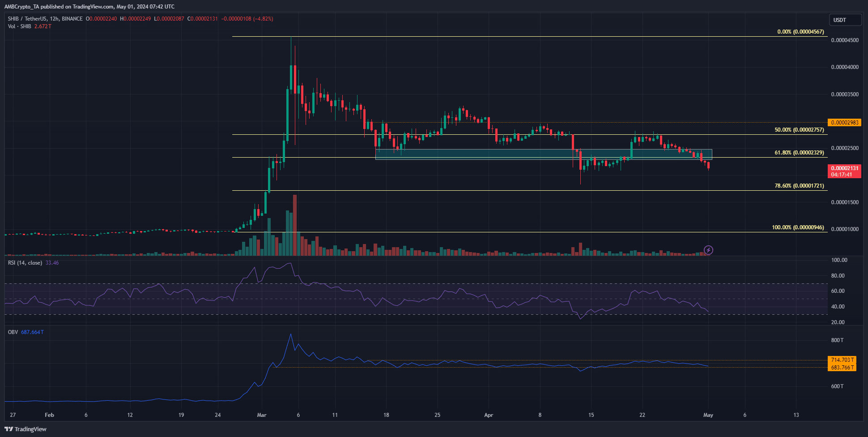The height and width of the screenshot is (437, 868).
Task: Click the 0.00% (0.00004567) Fib label
Action: [x=800, y=32]
